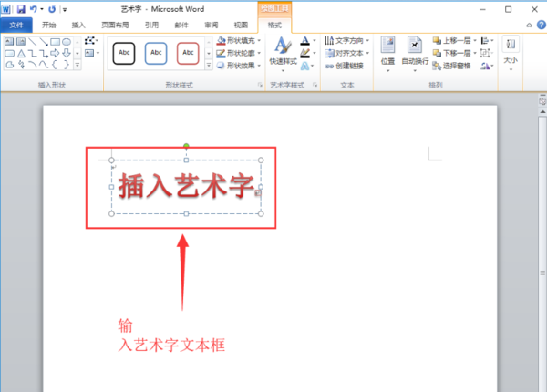Open Selection Pane (选择窗格)
547x392 pixels.
[451, 66]
